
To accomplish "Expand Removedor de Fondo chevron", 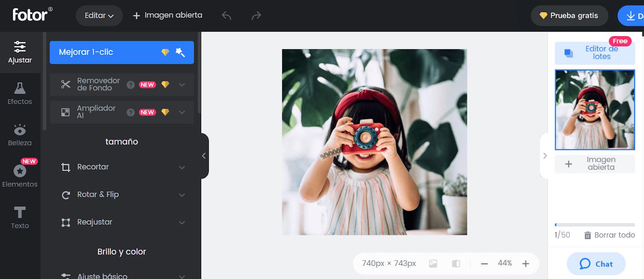I will coord(182,85).
